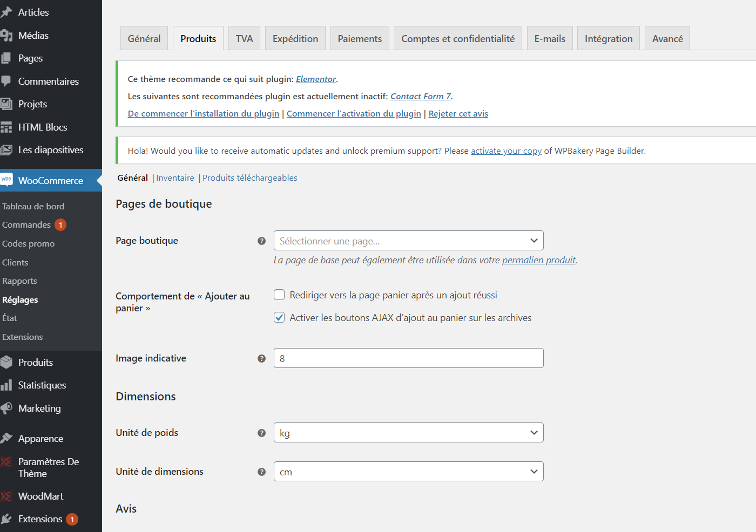
Task: Expand the Unité de poids dropdown
Action: click(408, 433)
